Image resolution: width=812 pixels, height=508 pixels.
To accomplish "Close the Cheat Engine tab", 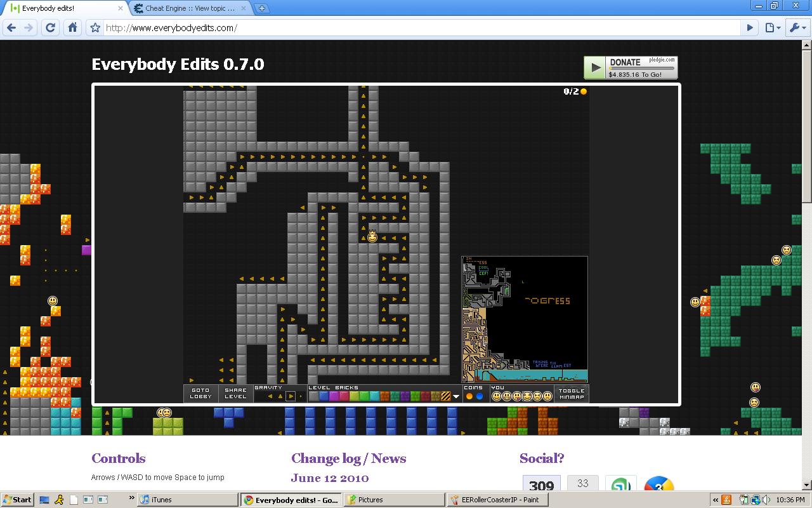I will (244, 8).
